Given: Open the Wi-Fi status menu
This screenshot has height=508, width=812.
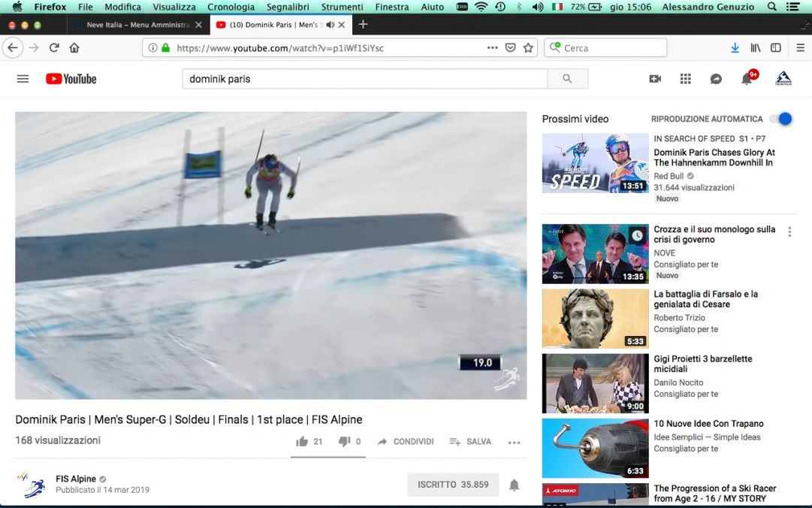Looking at the screenshot, I should pos(481,7).
